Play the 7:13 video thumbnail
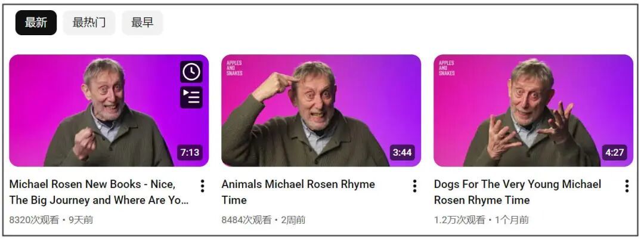The image size is (644, 241). coord(109,110)
